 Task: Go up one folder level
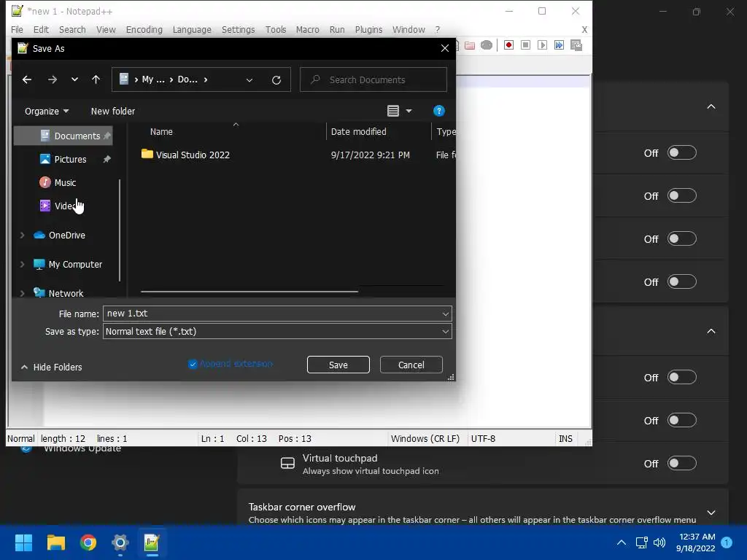(96, 79)
